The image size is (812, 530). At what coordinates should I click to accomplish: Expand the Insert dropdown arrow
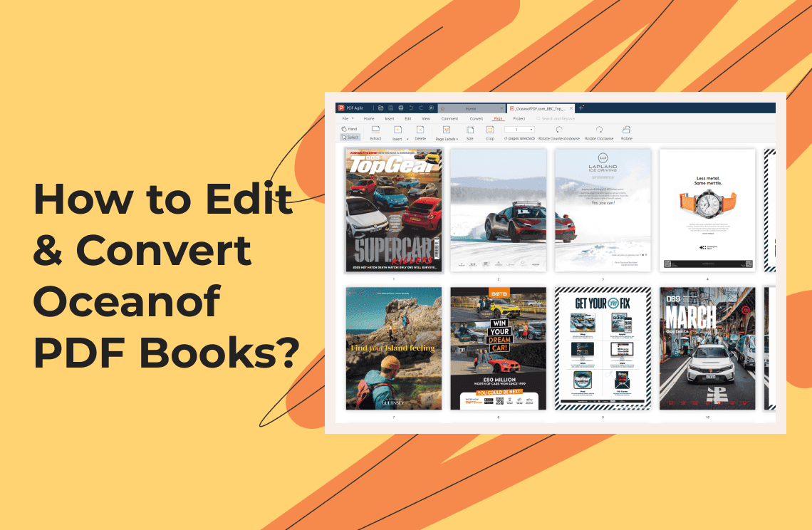coord(407,140)
